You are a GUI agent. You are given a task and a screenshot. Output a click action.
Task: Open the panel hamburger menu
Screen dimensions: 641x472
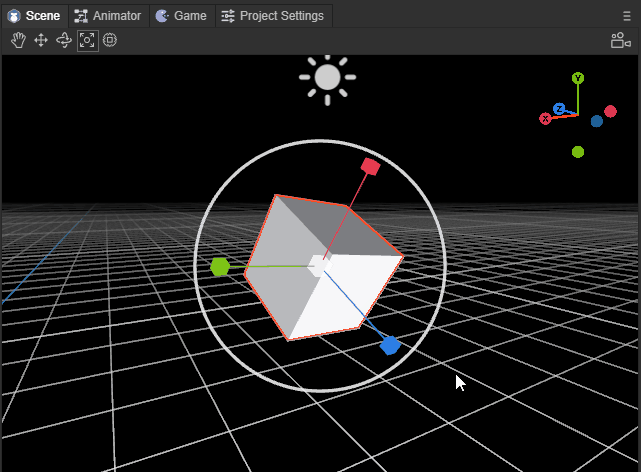tap(627, 16)
